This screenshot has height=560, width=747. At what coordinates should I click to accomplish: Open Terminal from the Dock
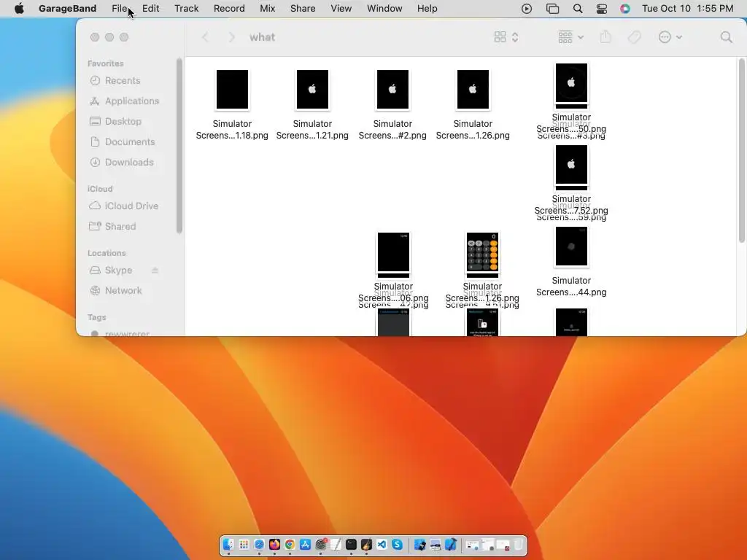click(351, 544)
